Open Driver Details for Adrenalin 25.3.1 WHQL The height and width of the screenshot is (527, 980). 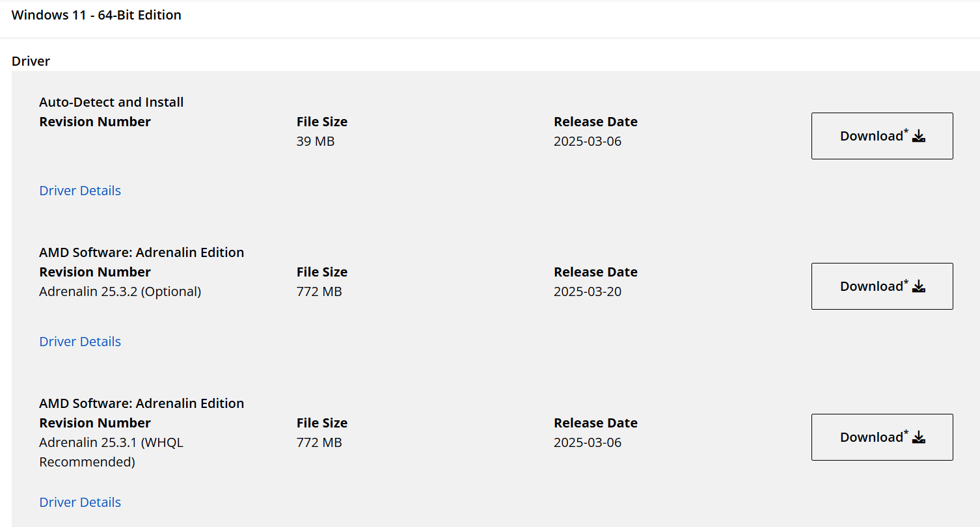click(80, 502)
